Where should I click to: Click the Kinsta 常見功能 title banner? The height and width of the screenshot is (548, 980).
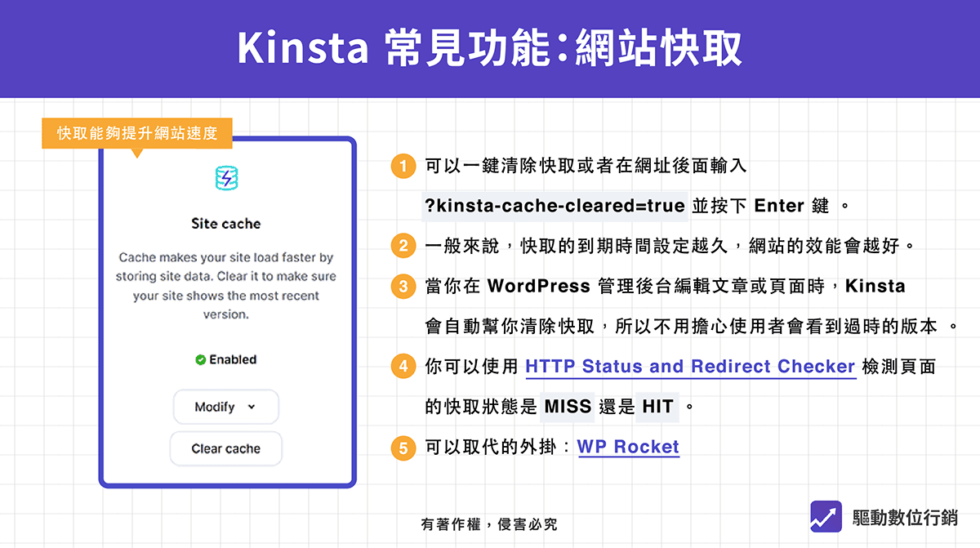coord(490,49)
